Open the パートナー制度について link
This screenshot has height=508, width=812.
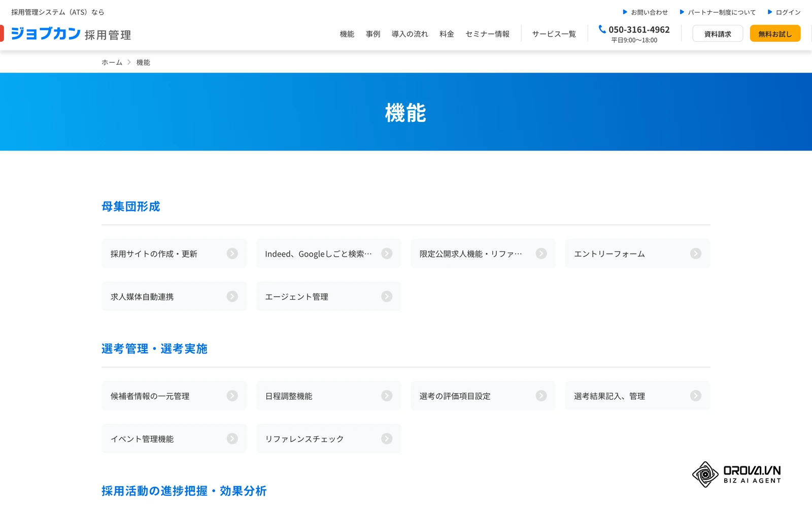[x=718, y=12]
